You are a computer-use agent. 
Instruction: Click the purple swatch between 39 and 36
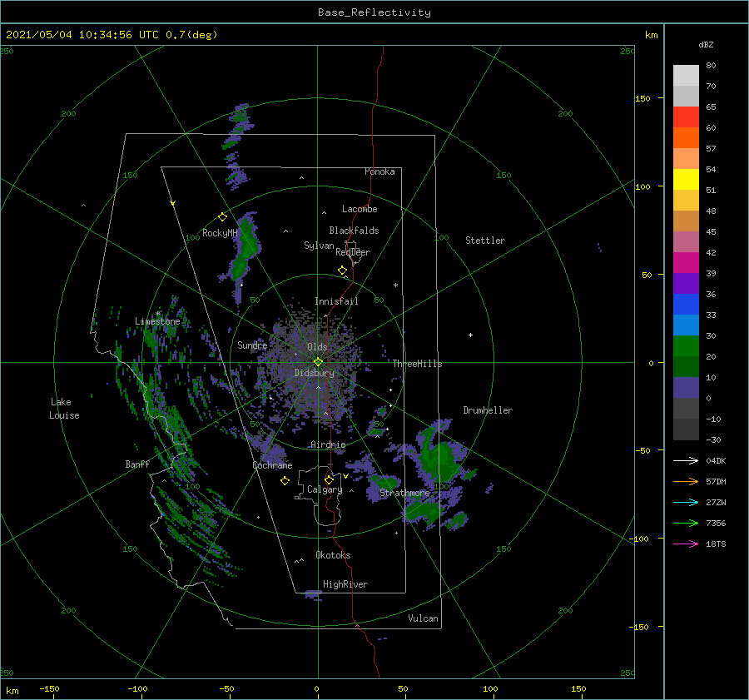click(686, 283)
